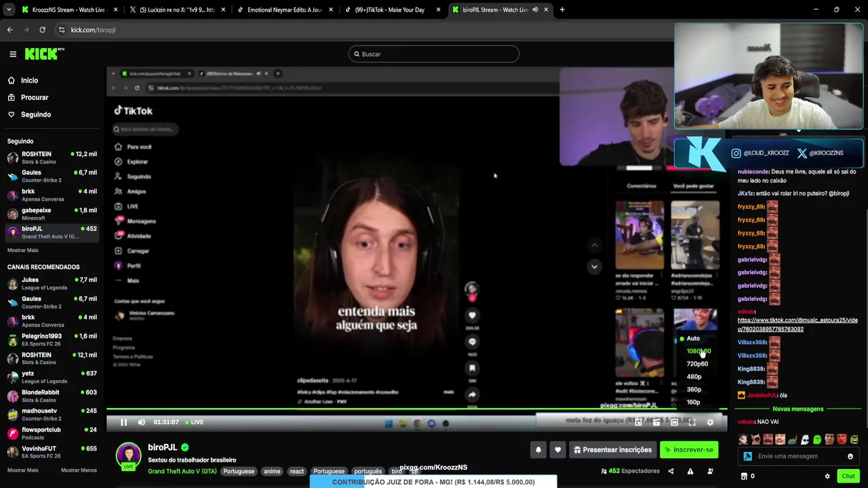Click the Inscrever-se button
The height and width of the screenshot is (488, 868).
[x=689, y=449]
